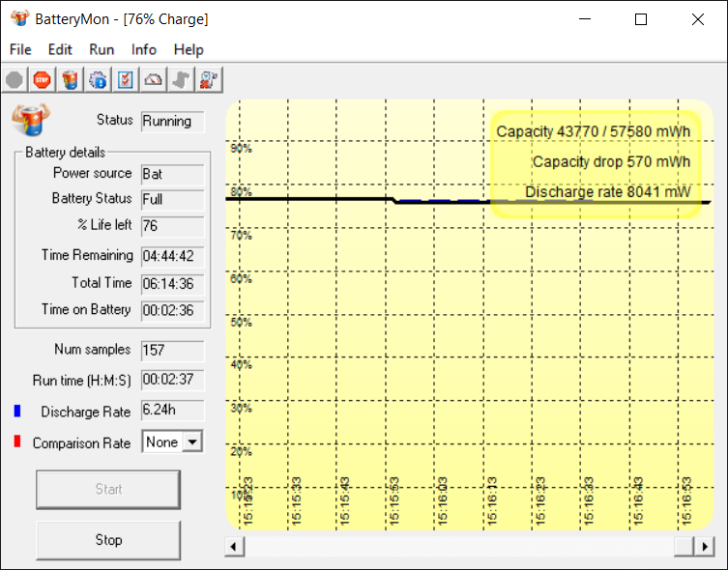Click the blue Discharge Rate color marker
Screen dimensions: 728x570
click(17, 411)
